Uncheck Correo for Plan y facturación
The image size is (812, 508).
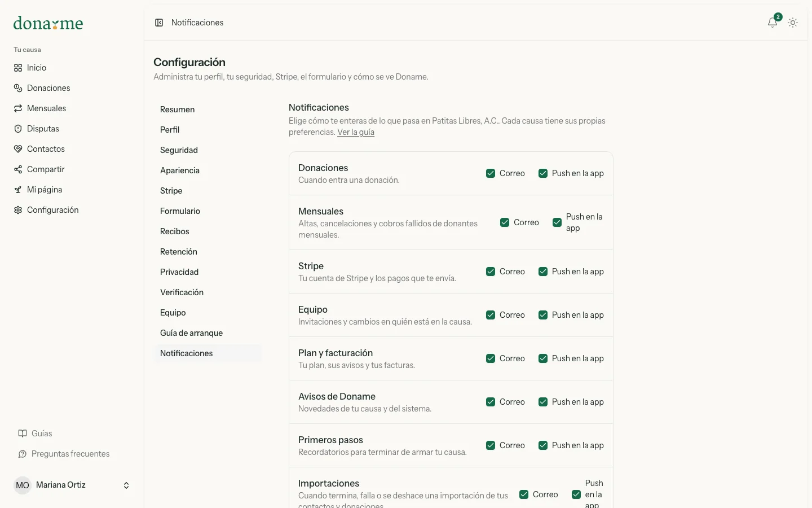(491, 358)
